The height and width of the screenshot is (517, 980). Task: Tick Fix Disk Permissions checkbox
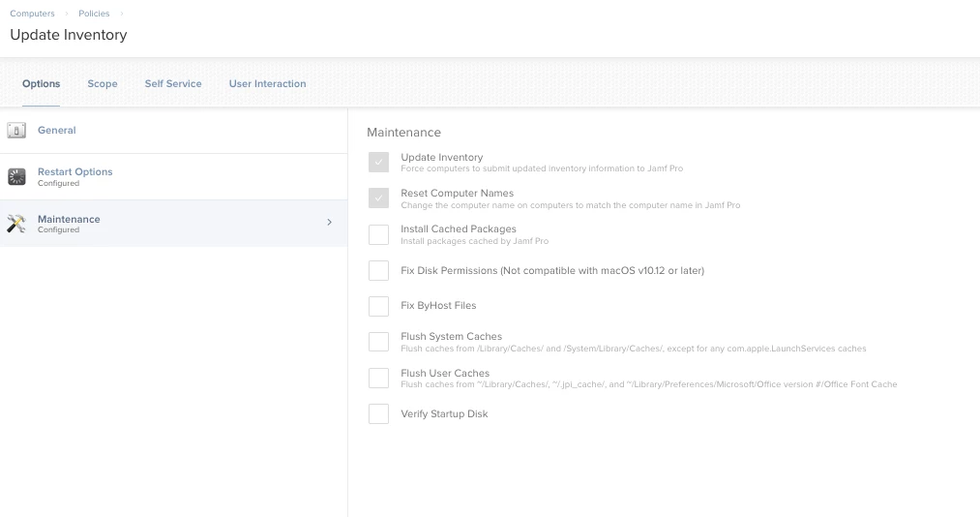pos(378,271)
